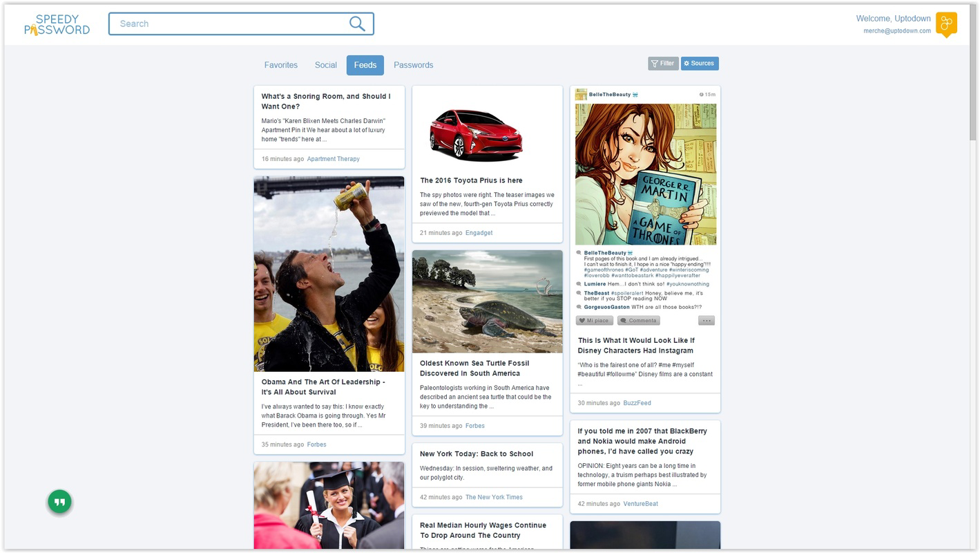Image resolution: width=980 pixels, height=553 pixels.
Task: Open the graduation photo thumbnail
Action: point(329,505)
